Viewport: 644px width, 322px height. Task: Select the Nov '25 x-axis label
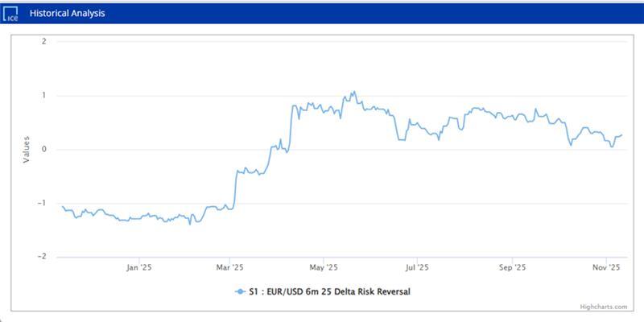click(x=605, y=267)
